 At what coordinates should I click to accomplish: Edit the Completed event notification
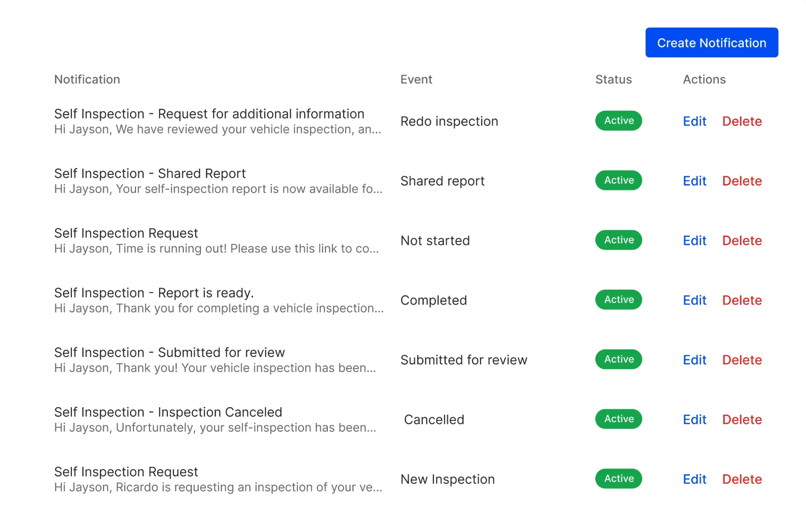pos(695,300)
